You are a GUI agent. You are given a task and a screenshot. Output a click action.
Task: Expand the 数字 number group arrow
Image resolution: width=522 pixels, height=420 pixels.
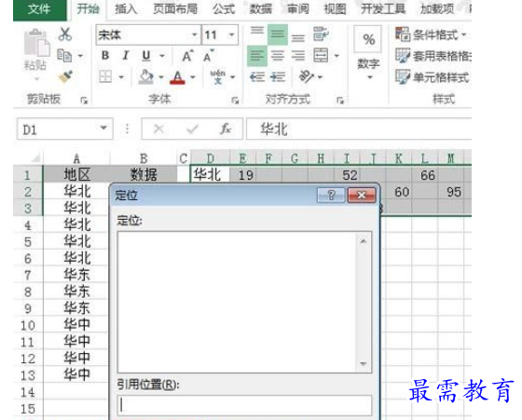[369, 77]
